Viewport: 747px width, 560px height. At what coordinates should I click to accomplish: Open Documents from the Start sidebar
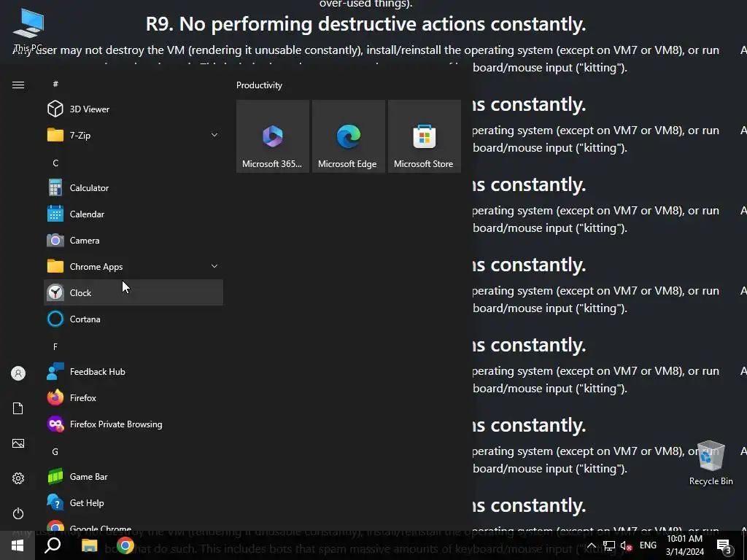[18, 408]
